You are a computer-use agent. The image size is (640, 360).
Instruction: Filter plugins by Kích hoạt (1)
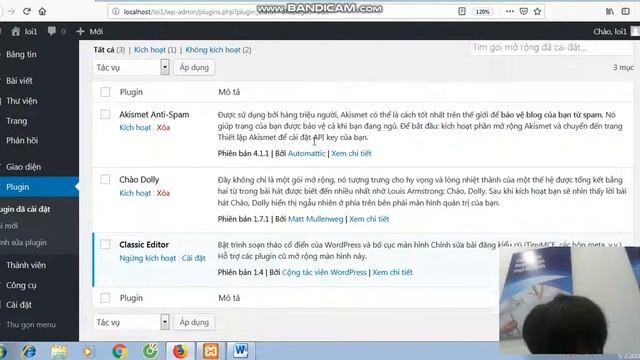tap(155, 50)
